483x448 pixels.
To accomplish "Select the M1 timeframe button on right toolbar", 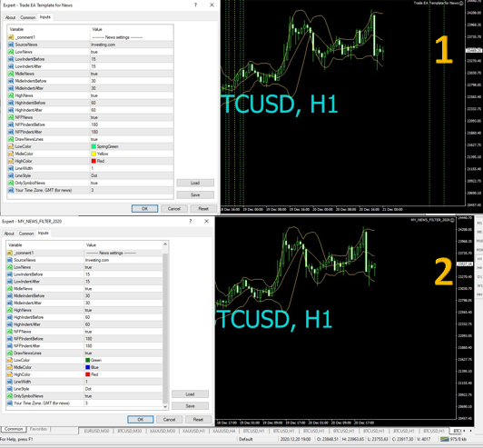I will [x=479, y=223].
